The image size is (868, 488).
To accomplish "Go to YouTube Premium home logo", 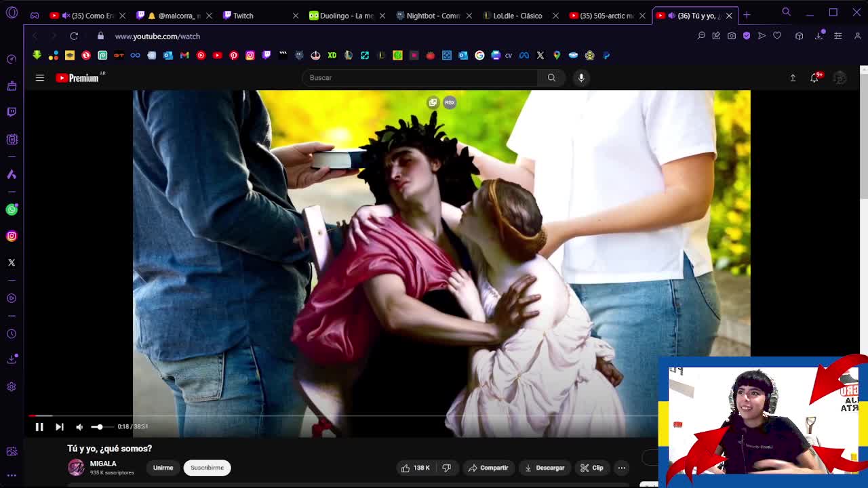I will [77, 78].
